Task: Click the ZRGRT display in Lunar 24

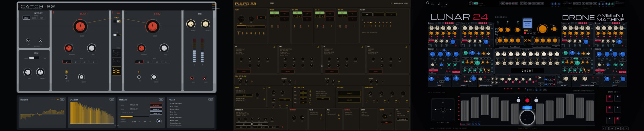Action: click(x=527, y=71)
